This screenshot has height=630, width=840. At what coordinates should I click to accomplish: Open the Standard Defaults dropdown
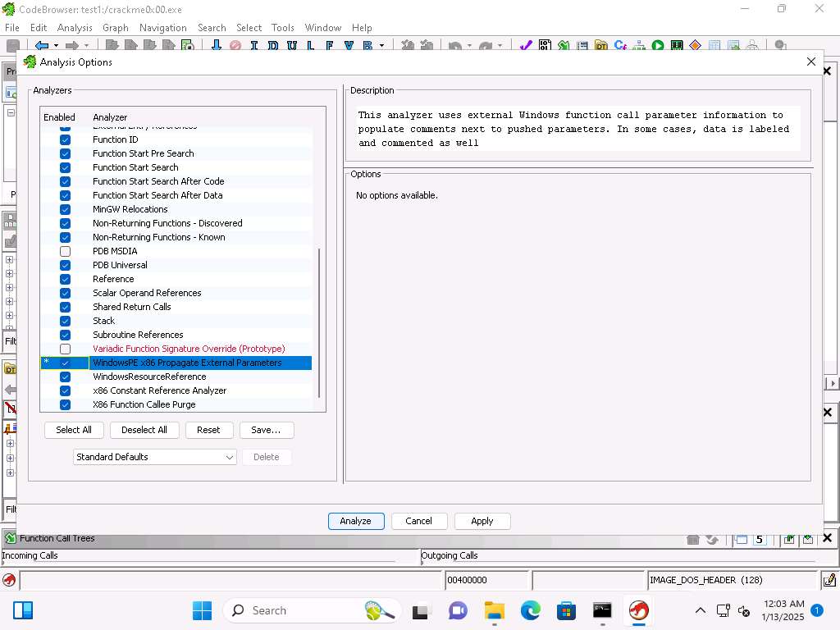pyautogui.click(x=155, y=457)
